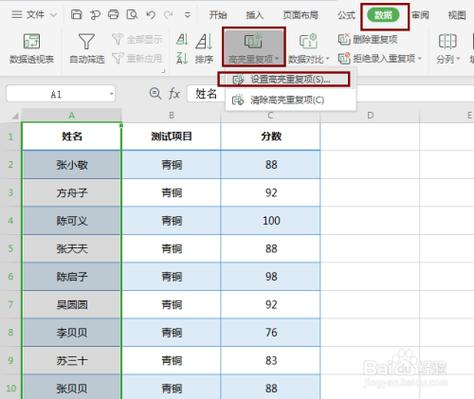474x399 pixels.
Task: Click cell 苏三十
Action: [71, 361]
